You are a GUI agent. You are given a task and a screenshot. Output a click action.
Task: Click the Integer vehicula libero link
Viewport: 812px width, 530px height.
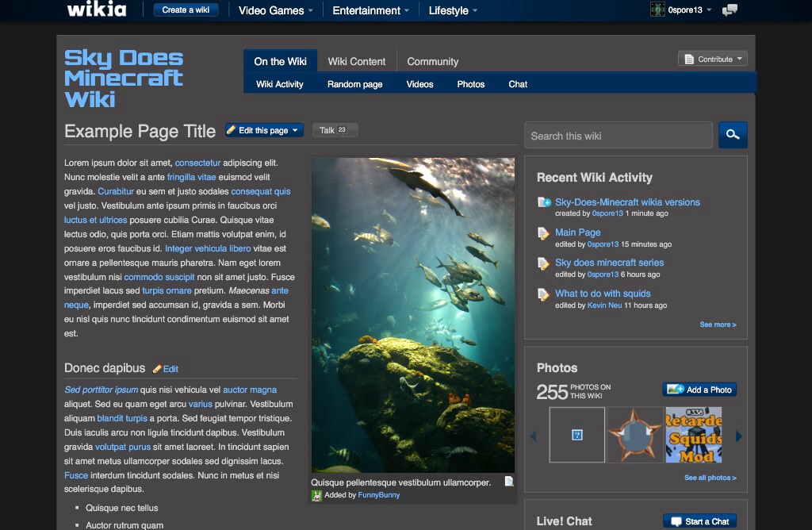tap(208, 248)
